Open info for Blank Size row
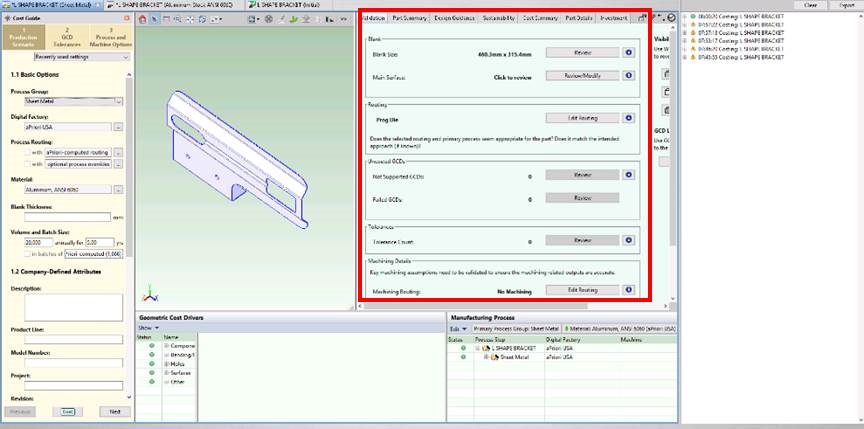Screen dimensions: 864x429 [x=629, y=53]
